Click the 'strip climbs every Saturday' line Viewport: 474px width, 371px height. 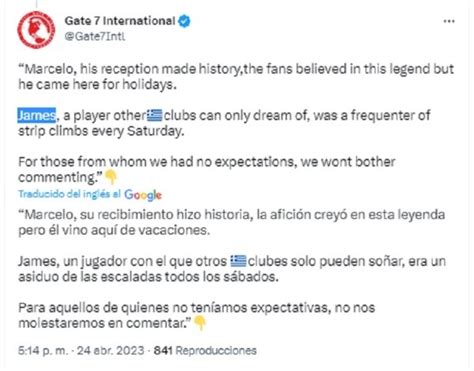click(101, 131)
